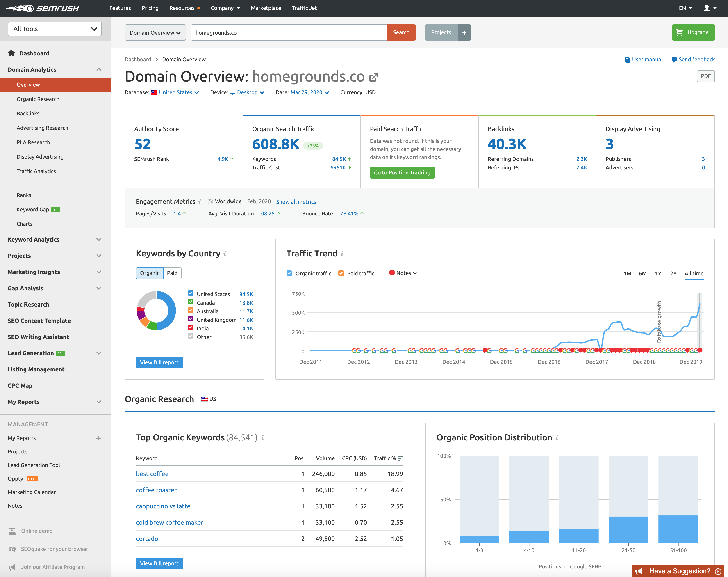Image resolution: width=728 pixels, height=577 pixels.
Task: Switch to the Paid keywords tab
Action: point(172,273)
